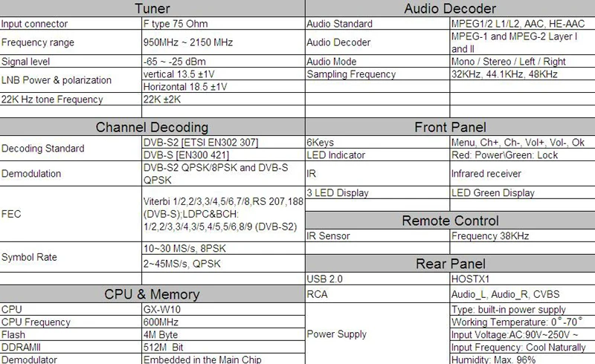This screenshot has width=595, height=364.
Task: Select the 'Horizontal 18.5 ±1V' cell
Action: coord(223,86)
